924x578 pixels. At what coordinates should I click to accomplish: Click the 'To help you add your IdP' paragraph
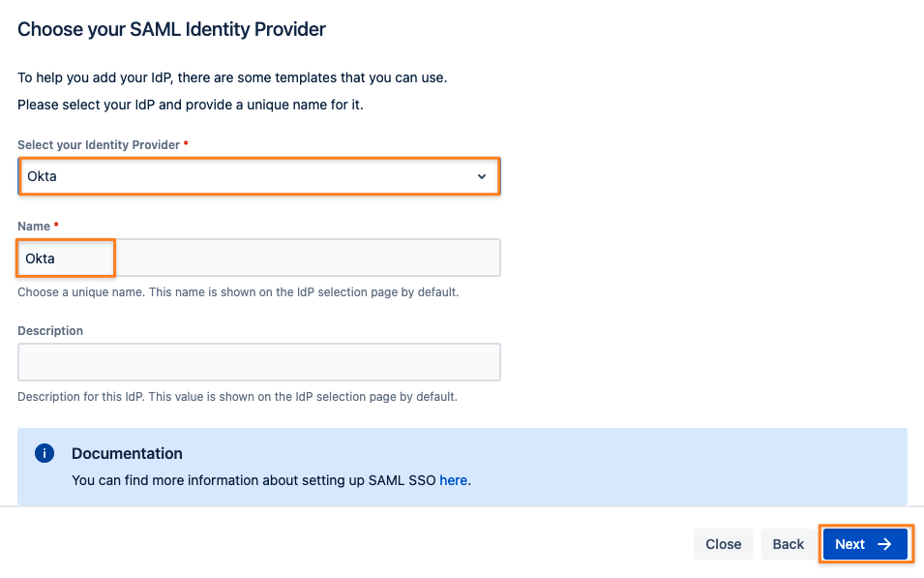click(232, 77)
